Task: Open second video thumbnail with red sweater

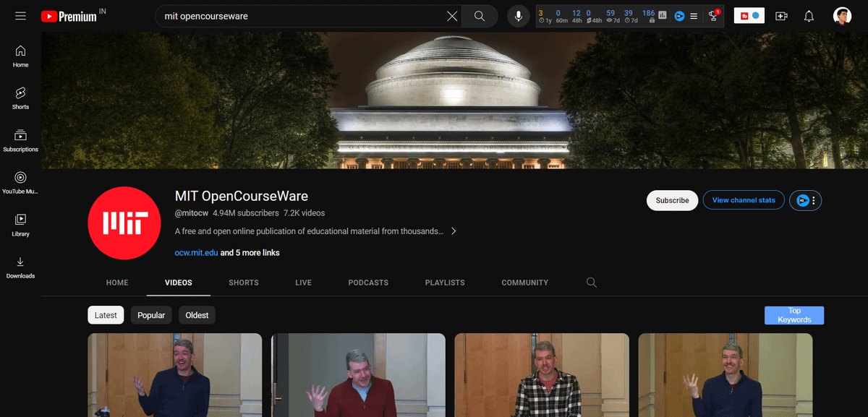Action: 358,375
